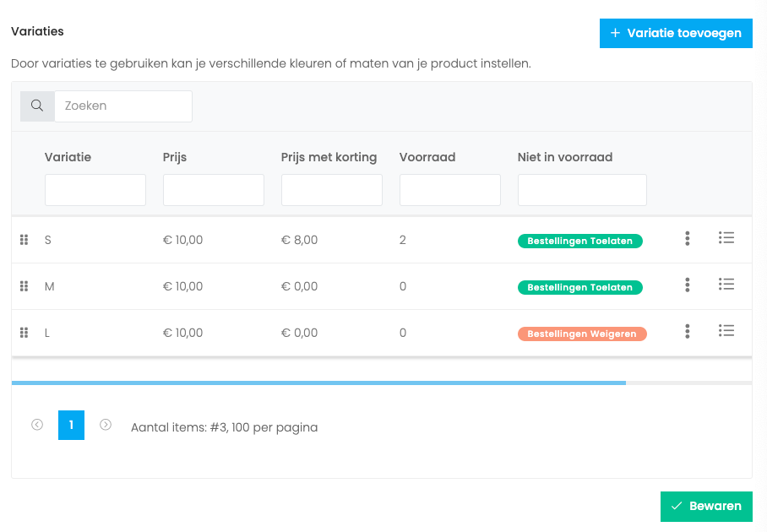Select page 1 in pagination
This screenshot has width=767, height=532.
tap(72, 425)
